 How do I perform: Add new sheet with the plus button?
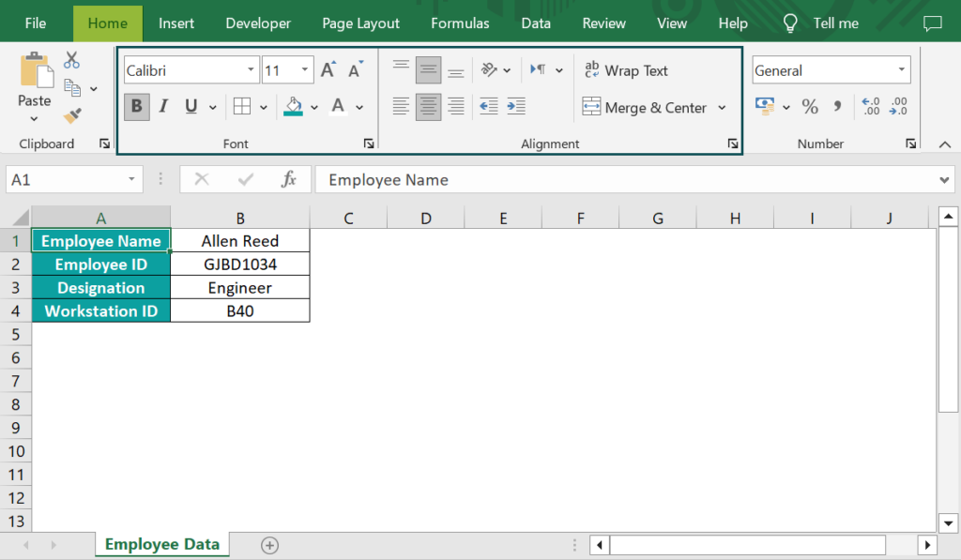(x=268, y=544)
